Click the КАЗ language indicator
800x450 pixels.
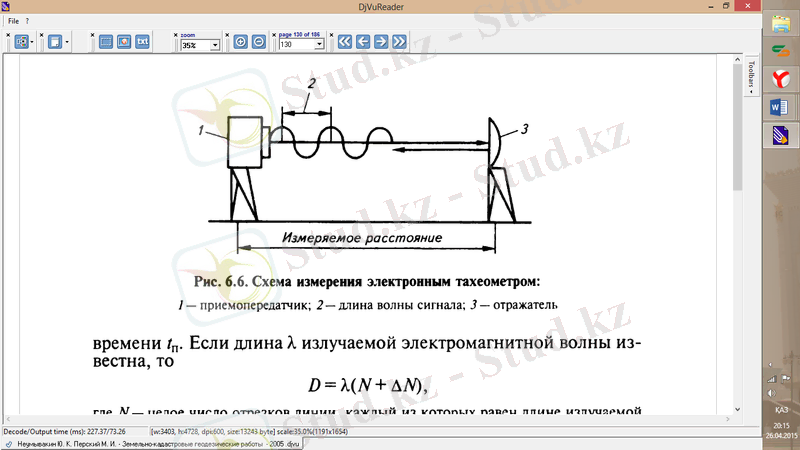(781, 410)
